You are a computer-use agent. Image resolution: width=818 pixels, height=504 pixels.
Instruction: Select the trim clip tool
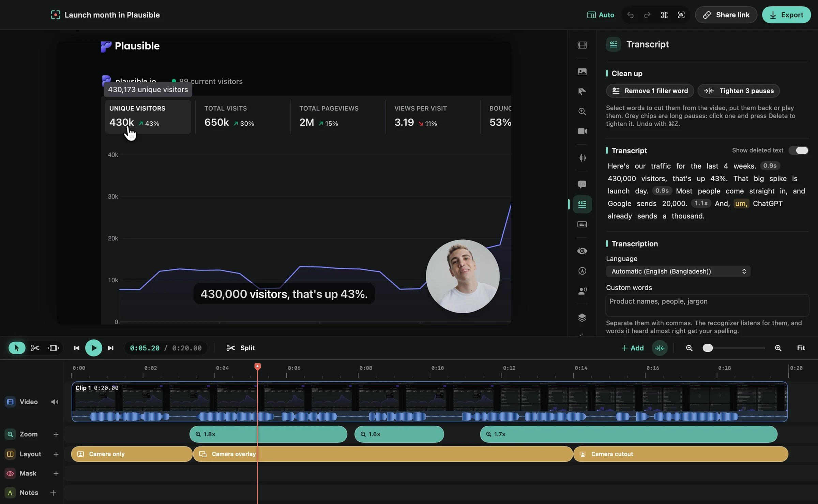pyautogui.click(x=53, y=348)
